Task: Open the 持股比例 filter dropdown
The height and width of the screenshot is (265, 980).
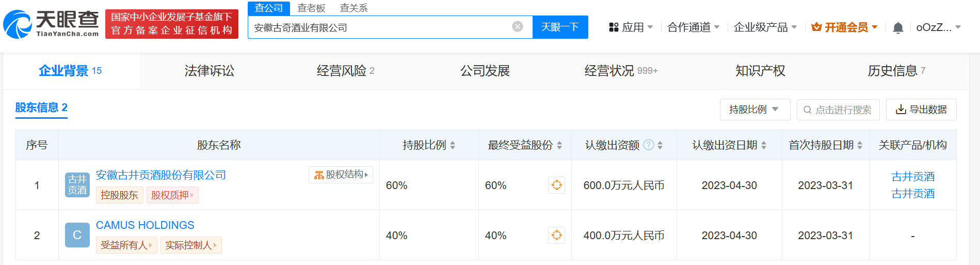Action: click(x=755, y=110)
